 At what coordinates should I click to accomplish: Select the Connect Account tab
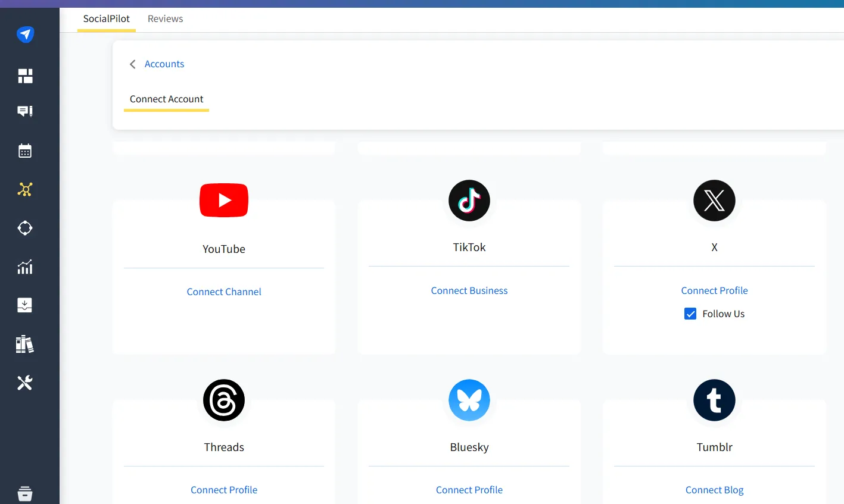[166, 99]
